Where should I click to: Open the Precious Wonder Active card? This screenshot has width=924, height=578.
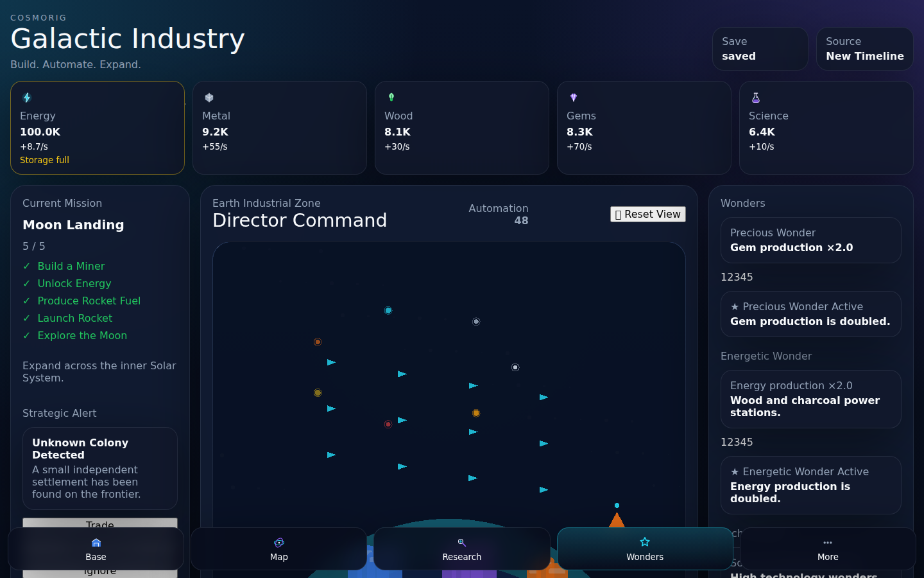coord(811,314)
